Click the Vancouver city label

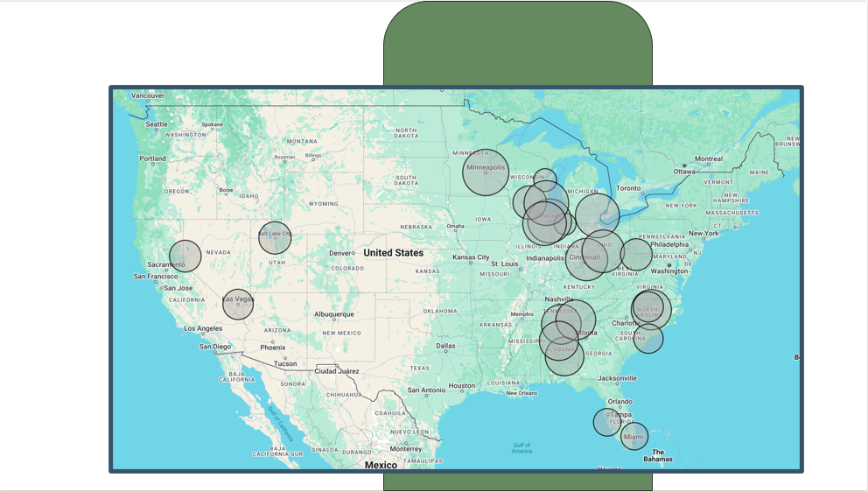tap(148, 95)
